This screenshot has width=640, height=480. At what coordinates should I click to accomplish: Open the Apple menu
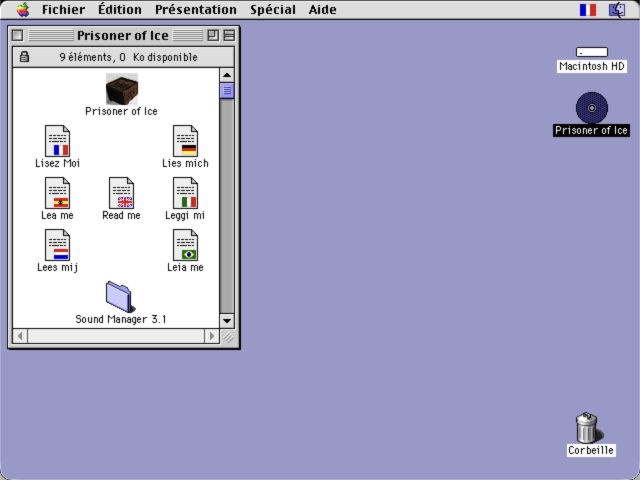coord(23,9)
